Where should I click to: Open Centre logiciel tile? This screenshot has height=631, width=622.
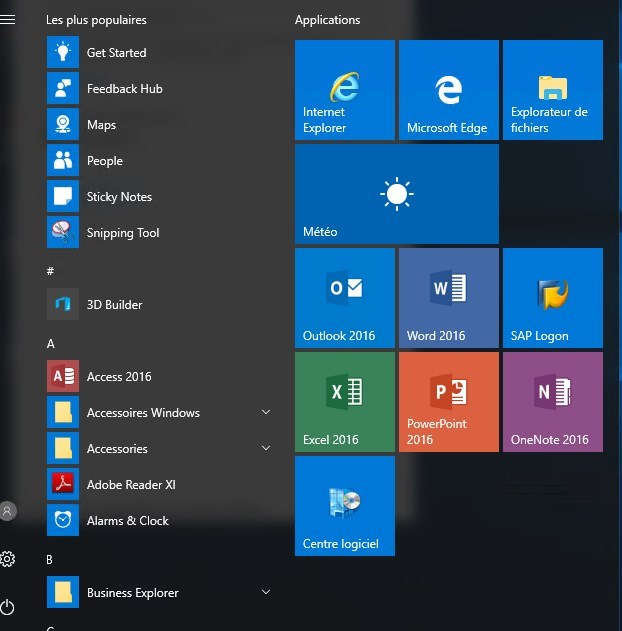[345, 506]
